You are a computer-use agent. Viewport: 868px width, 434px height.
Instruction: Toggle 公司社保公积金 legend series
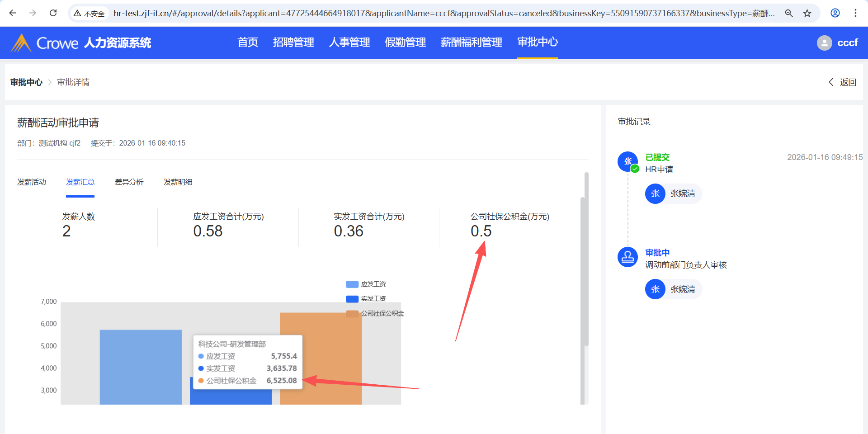pyautogui.click(x=374, y=313)
